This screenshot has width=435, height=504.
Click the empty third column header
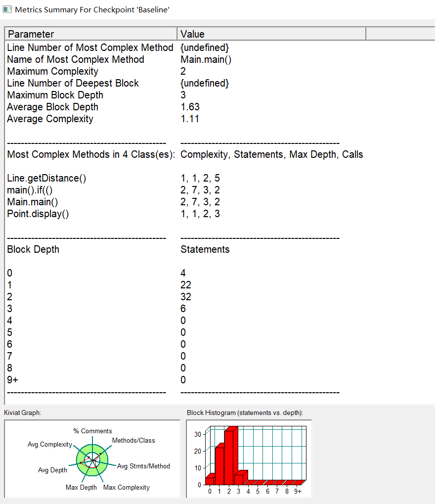coord(400,34)
